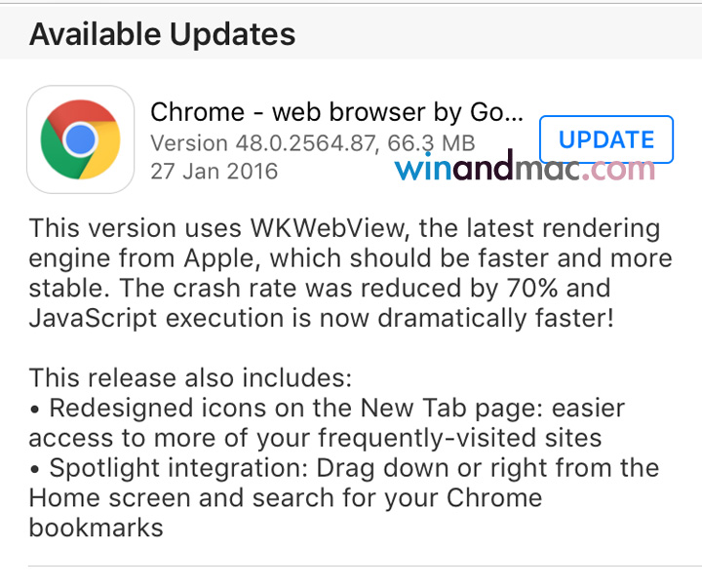Tap the Chrome app icon
702x588 pixels.
(81, 139)
